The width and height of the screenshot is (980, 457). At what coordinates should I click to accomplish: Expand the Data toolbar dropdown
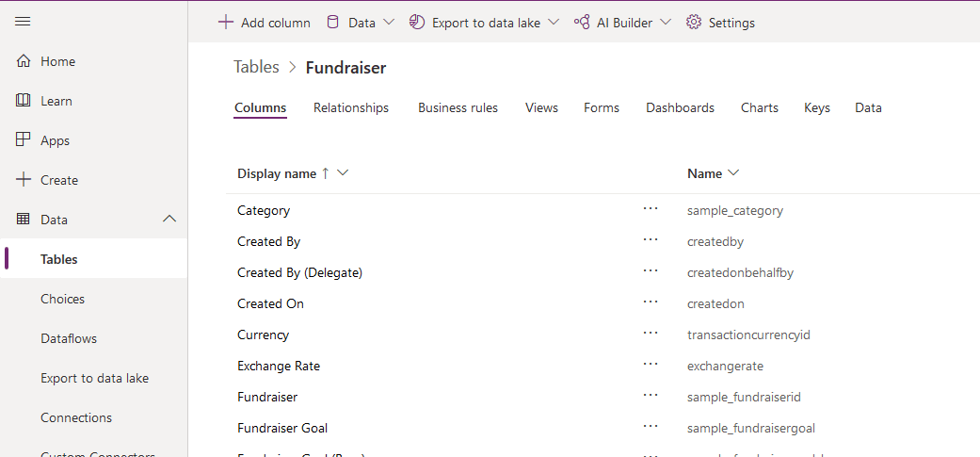point(389,23)
